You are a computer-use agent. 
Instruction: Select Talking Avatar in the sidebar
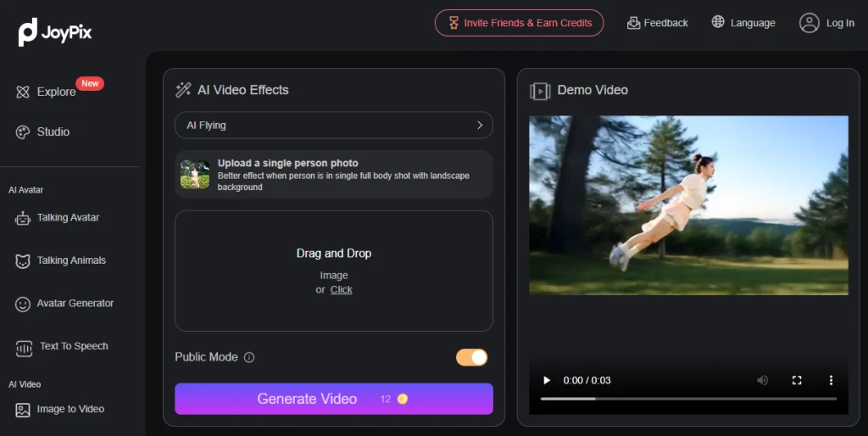pos(68,218)
